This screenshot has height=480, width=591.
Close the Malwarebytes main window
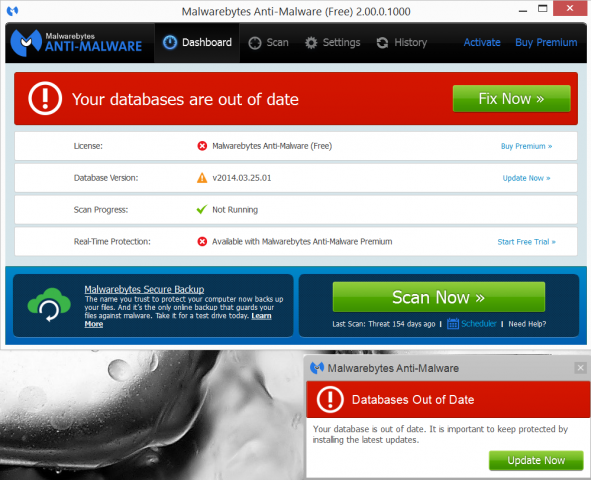570,8
